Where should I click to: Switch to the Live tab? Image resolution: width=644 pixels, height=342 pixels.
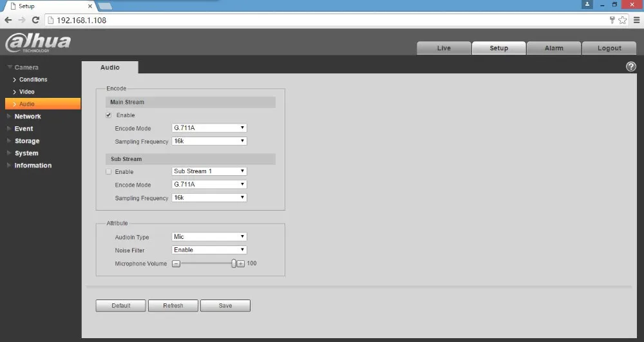click(x=444, y=48)
